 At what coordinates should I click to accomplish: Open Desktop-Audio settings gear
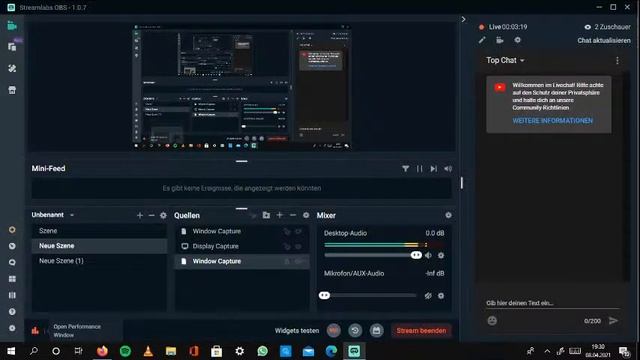click(x=441, y=256)
